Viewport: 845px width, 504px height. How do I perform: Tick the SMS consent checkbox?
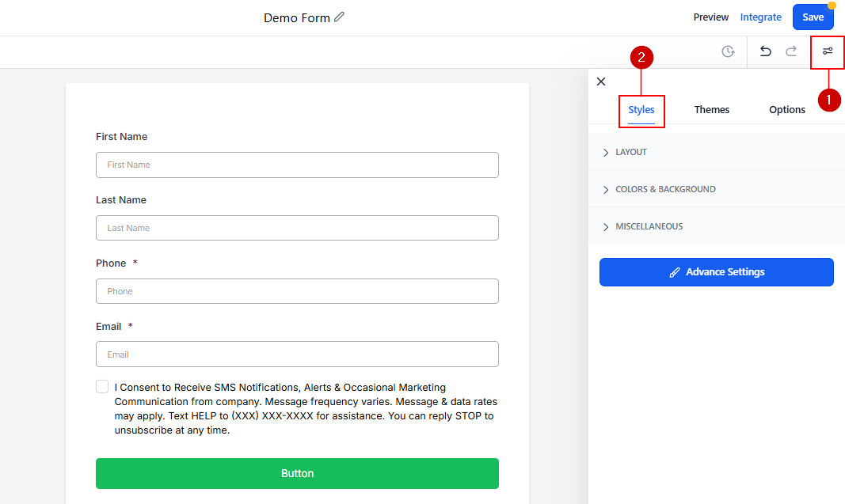[102, 387]
